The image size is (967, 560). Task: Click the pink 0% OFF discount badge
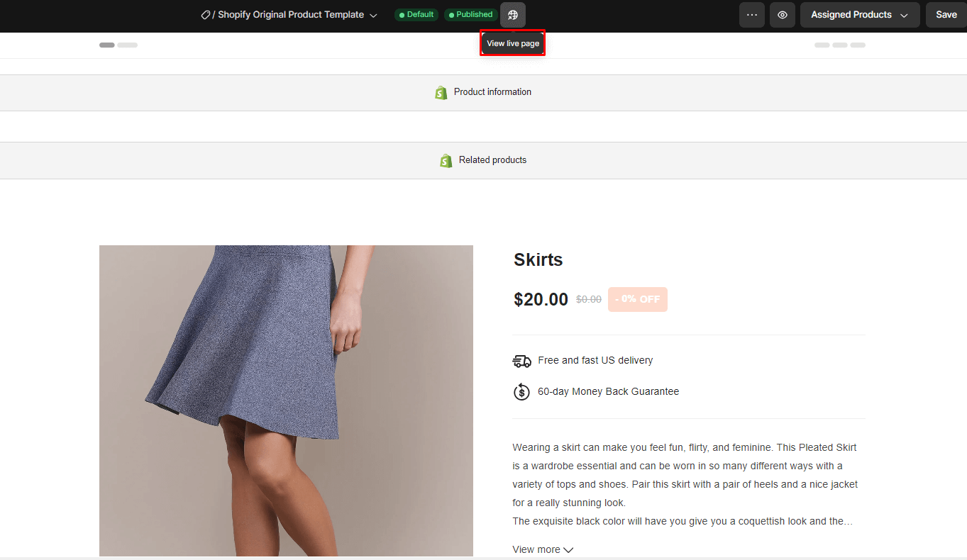click(x=637, y=299)
